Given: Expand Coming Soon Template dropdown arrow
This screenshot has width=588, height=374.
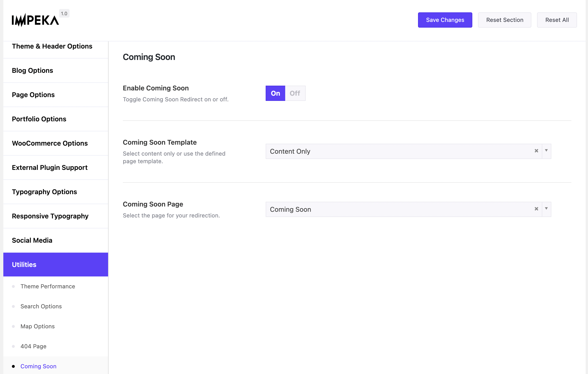Looking at the screenshot, I should (546, 151).
